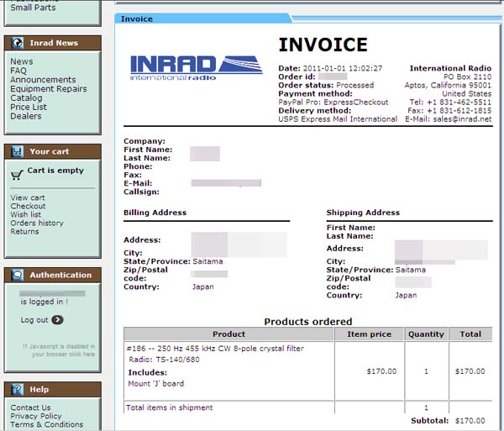504x431 pixels.
Task: Go to Checkout
Action: (28, 206)
